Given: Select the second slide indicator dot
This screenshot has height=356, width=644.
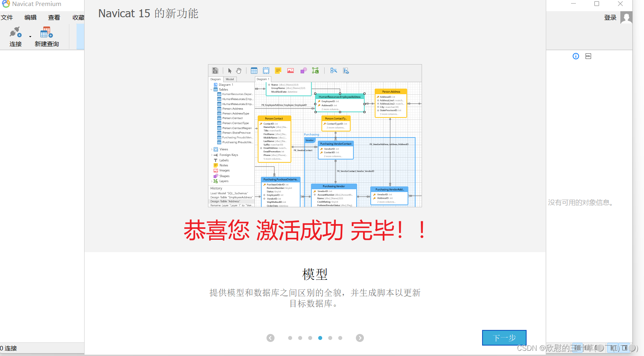Looking at the screenshot, I should coord(300,338).
